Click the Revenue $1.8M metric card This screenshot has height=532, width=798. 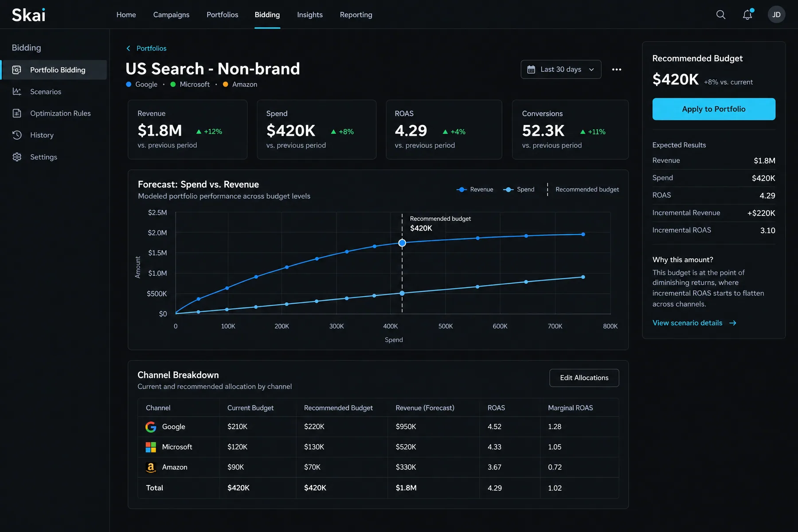click(188, 129)
